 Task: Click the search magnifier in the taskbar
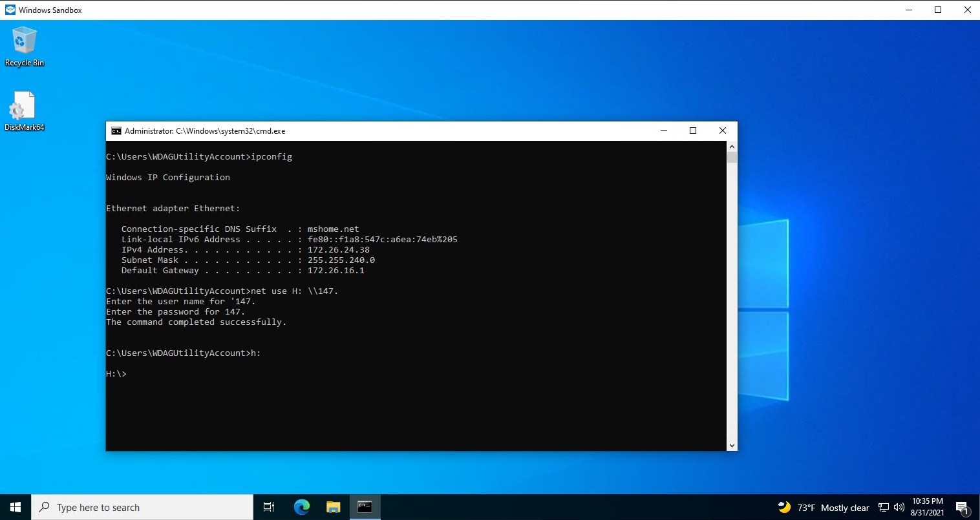(x=44, y=506)
